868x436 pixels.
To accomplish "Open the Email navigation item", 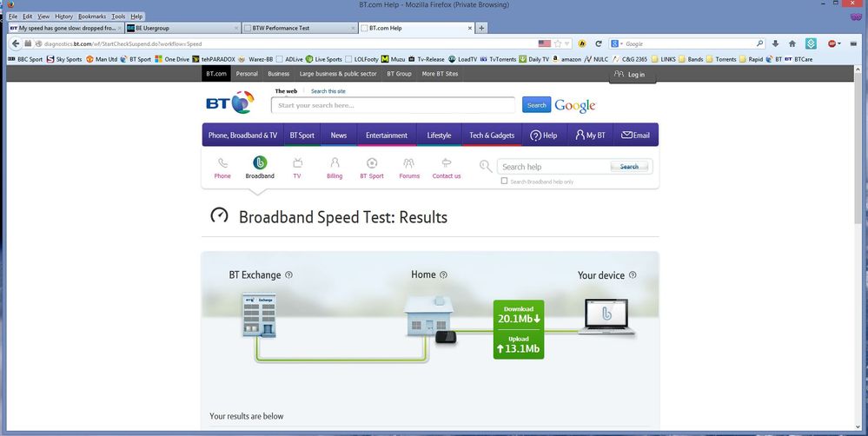I will [x=635, y=135].
